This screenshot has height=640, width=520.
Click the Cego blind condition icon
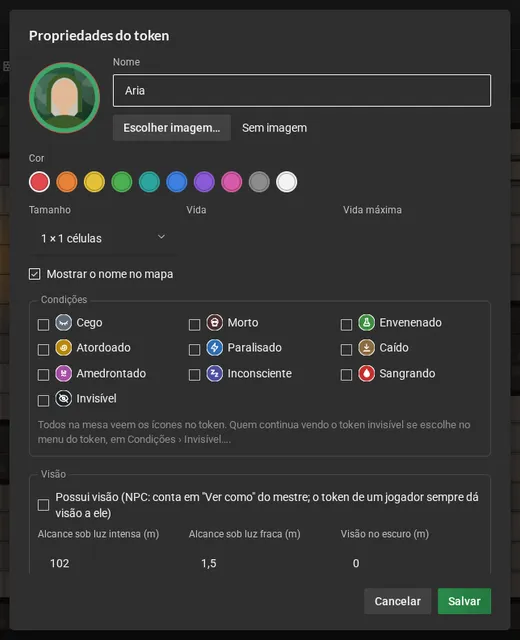tap(63, 322)
